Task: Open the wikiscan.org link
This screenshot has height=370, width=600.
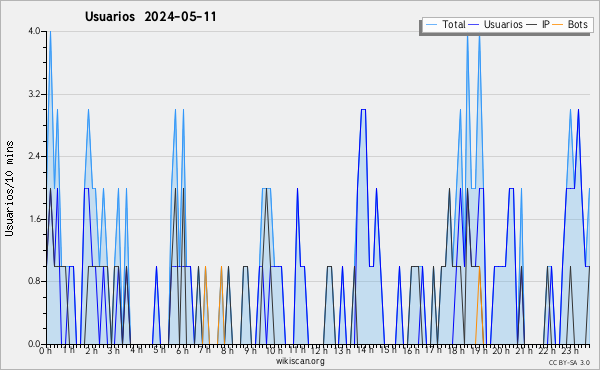Action: 300,361
